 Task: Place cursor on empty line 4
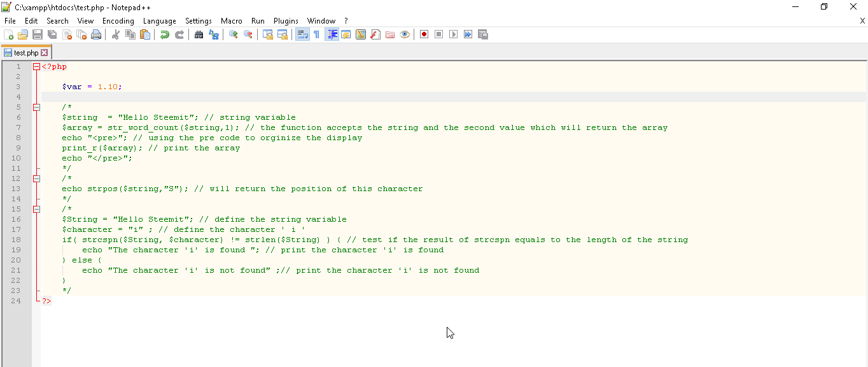[x=454, y=97]
